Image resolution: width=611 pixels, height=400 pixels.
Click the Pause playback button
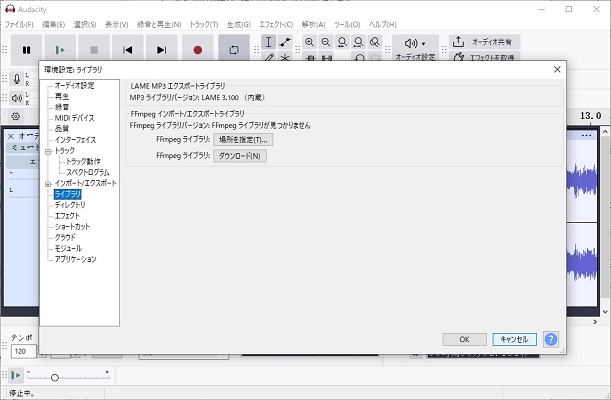pyautogui.click(x=26, y=50)
